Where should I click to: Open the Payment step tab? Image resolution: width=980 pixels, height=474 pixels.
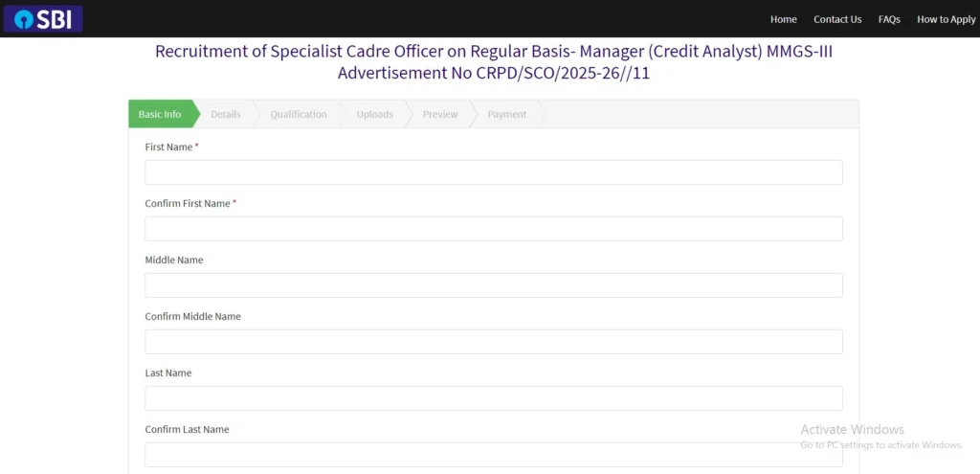click(506, 114)
